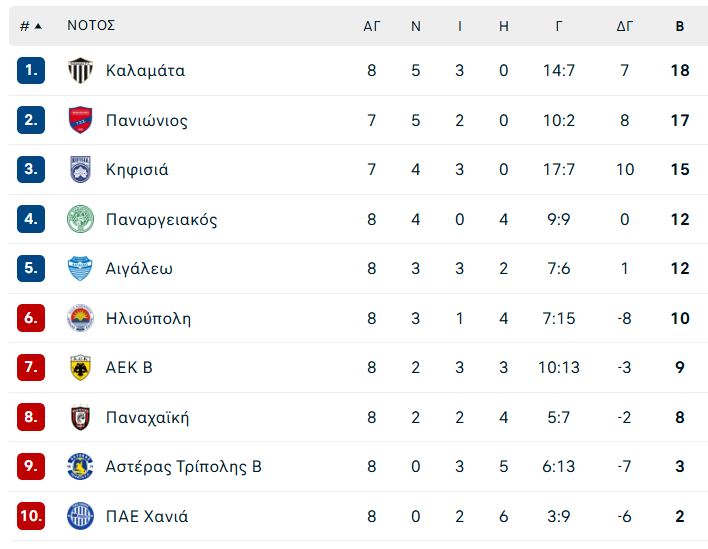Click the Πανιώνιος team crest icon
Image resolution: width=708 pixels, height=549 pixels.
point(80,120)
